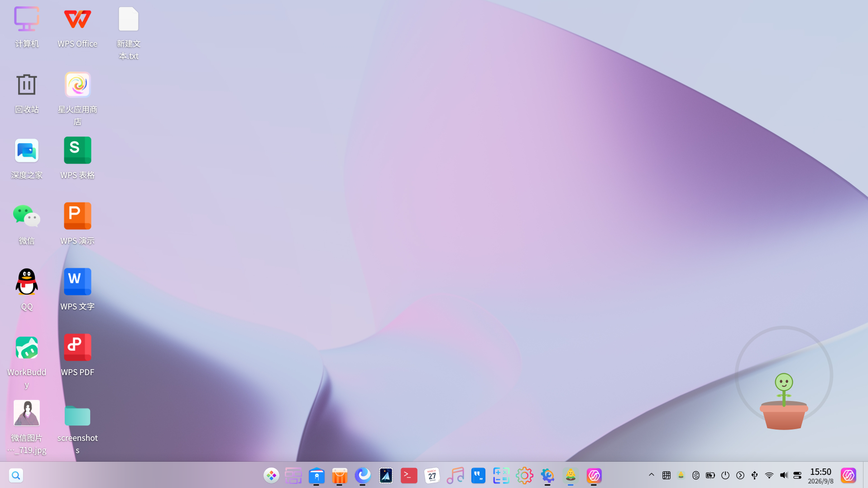Open the launcher from the dock
This screenshot has height=488, width=868.
point(271,475)
